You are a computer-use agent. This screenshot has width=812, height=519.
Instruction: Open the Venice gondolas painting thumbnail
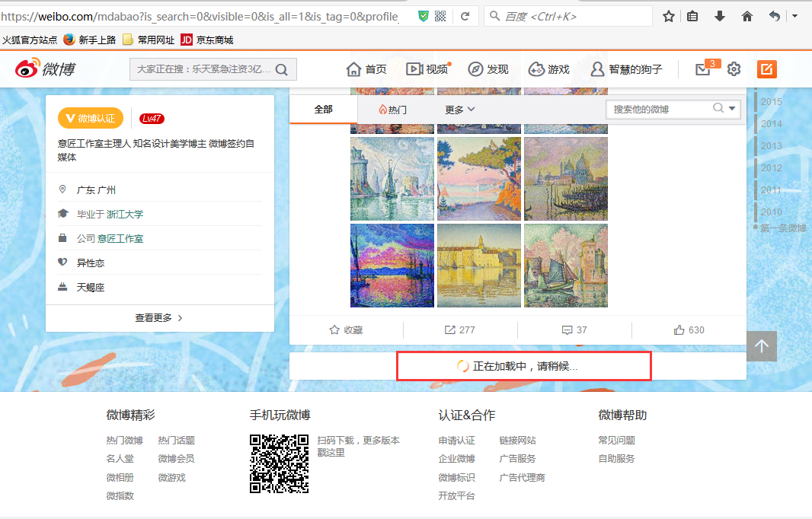point(566,179)
